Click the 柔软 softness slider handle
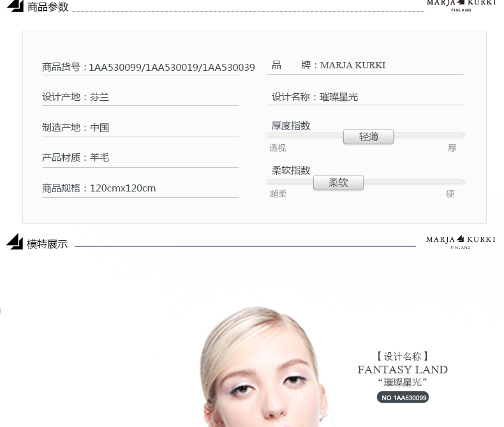Image resolution: width=504 pixels, height=427 pixels. pos(338,183)
